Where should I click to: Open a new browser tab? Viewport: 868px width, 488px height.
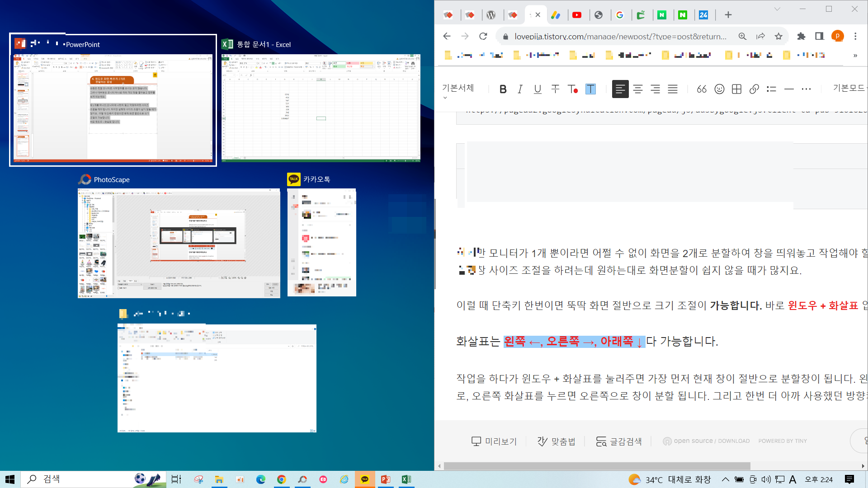pyautogui.click(x=728, y=15)
